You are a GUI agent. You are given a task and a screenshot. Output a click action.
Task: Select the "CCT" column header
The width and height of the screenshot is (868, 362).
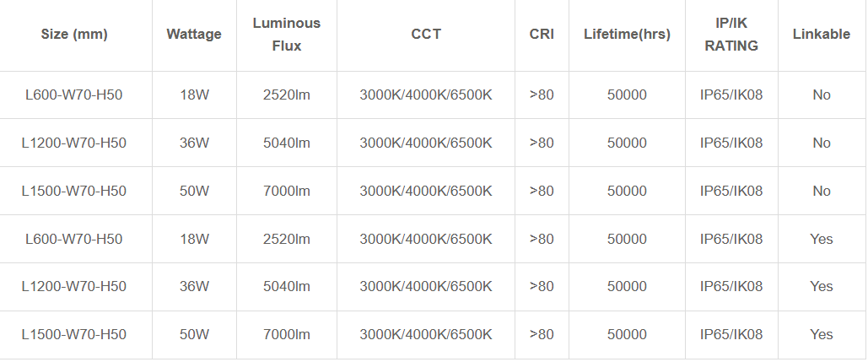[x=426, y=35]
